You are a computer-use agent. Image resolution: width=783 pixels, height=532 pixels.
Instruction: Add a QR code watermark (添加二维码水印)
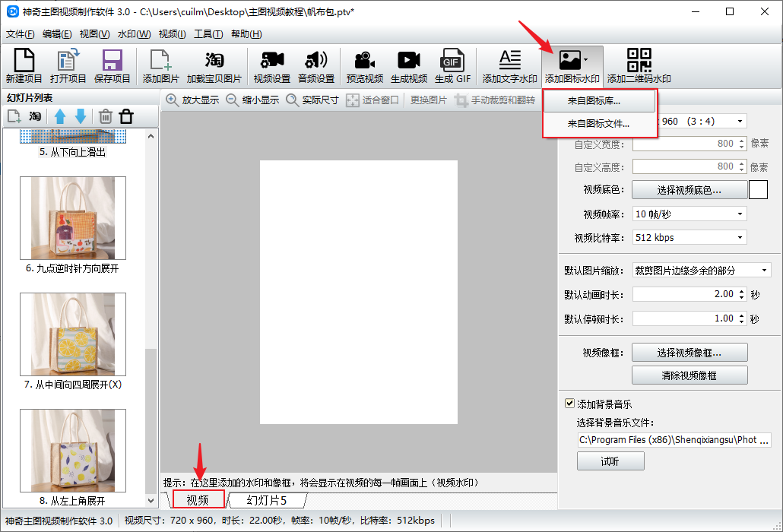639,65
